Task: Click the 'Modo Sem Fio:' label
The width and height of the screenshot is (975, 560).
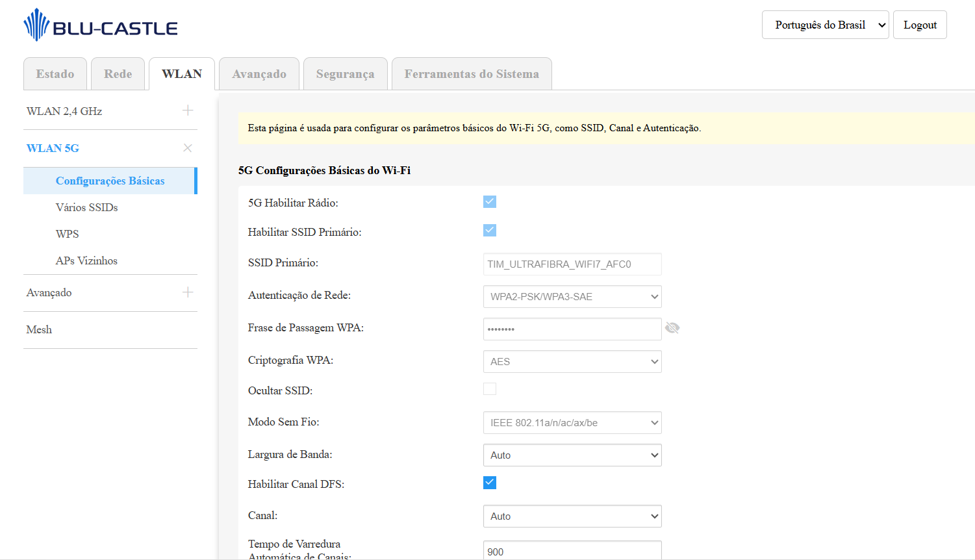Action: point(283,422)
